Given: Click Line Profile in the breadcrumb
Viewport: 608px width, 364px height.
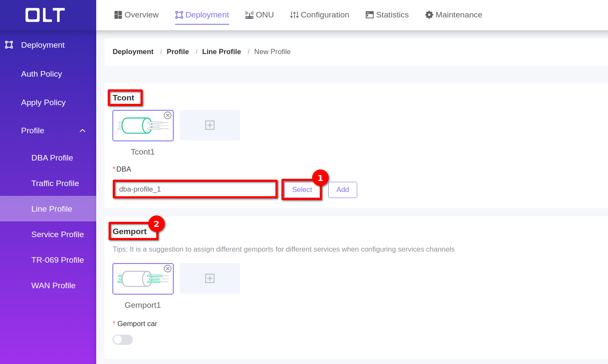Looking at the screenshot, I should point(221,52).
